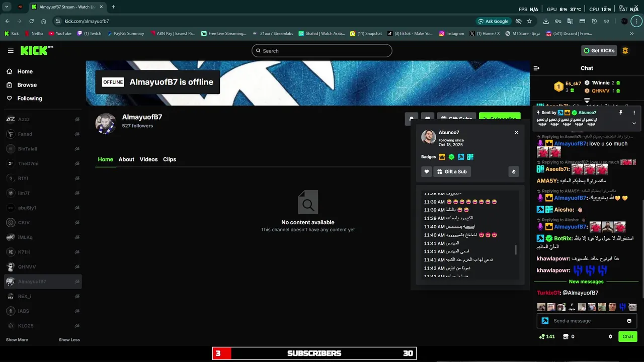Open the tab search dropdown in browser
Screen dimensions: 644x362
click(7, 7)
